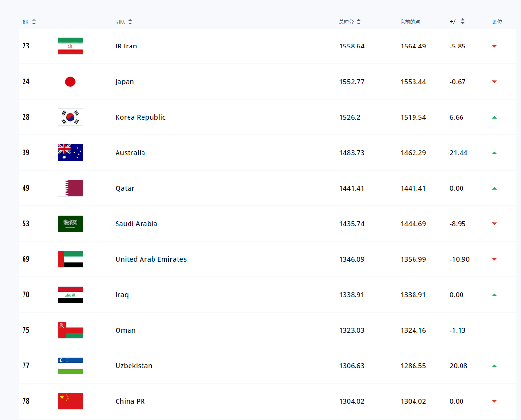This screenshot has height=420, width=521.
Task: Sort by 团队 team column arrows
Action: [x=130, y=22]
